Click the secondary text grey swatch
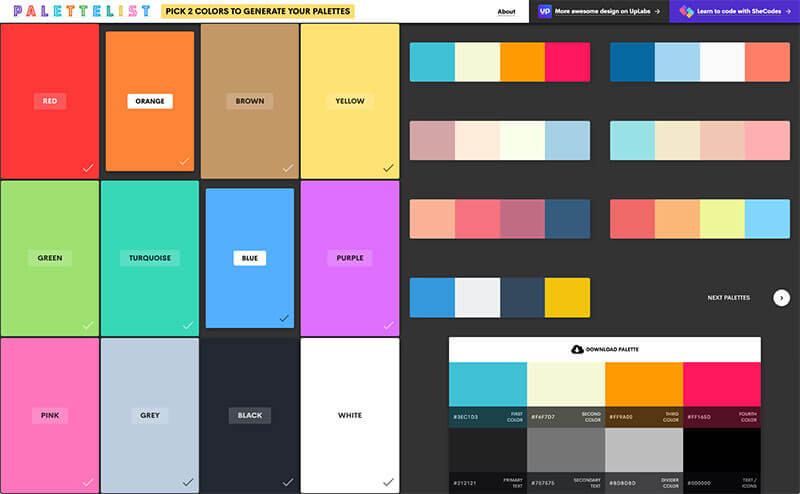The width and height of the screenshot is (800, 494). pos(566,450)
